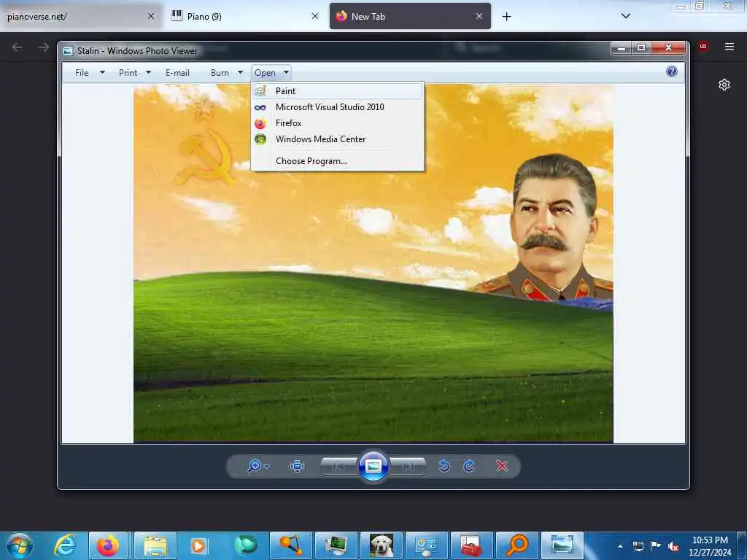Screen dimensions: 747x560
Task: Click the red uBlock extension icon
Action: pos(703,46)
